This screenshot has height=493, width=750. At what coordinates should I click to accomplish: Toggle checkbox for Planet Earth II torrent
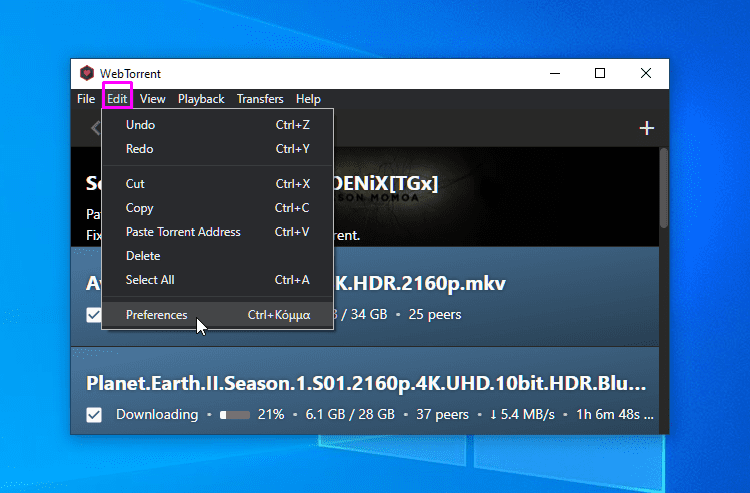click(94, 415)
